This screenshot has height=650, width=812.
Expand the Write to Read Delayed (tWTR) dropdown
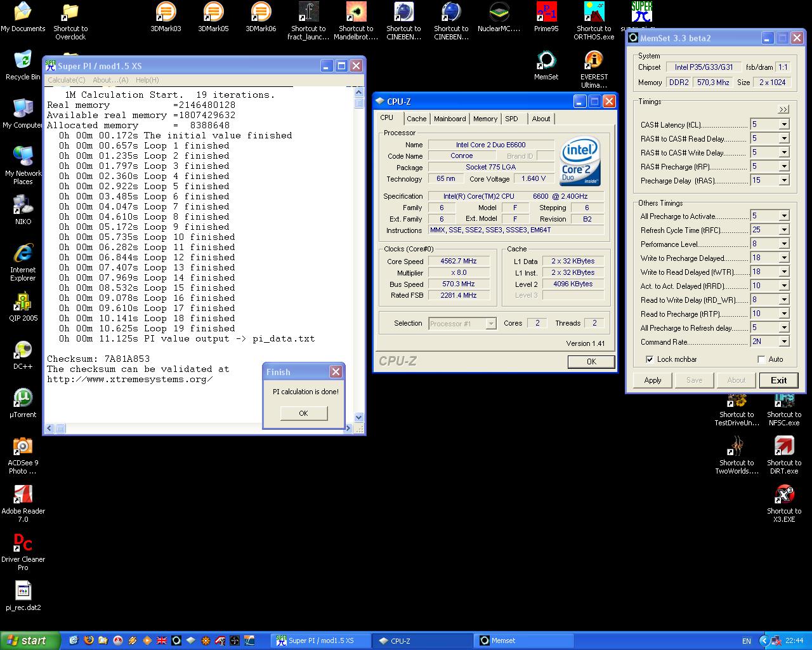784,272
